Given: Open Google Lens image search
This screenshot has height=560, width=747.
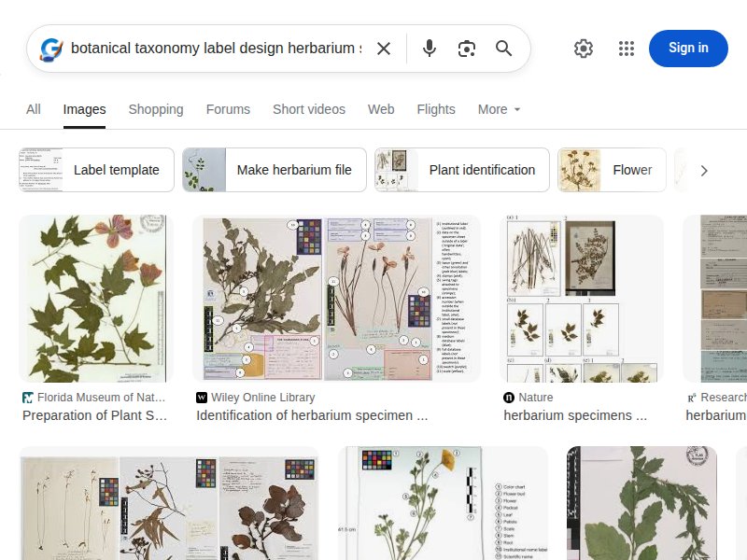Looking at the screenshot, I should pos(466,48).
